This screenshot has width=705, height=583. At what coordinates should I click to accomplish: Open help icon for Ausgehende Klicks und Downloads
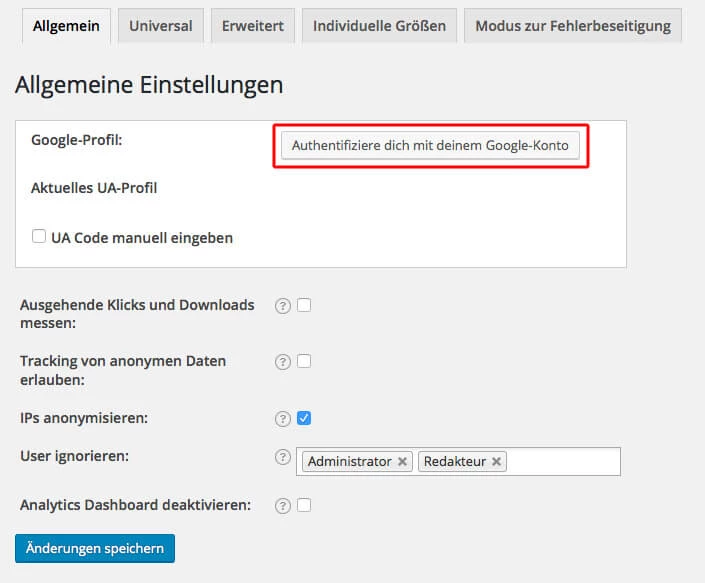(283, 306)
